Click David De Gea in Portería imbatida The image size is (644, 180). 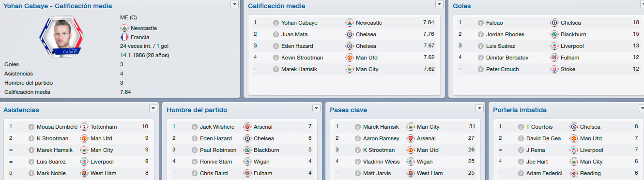(x=543, y=138)
